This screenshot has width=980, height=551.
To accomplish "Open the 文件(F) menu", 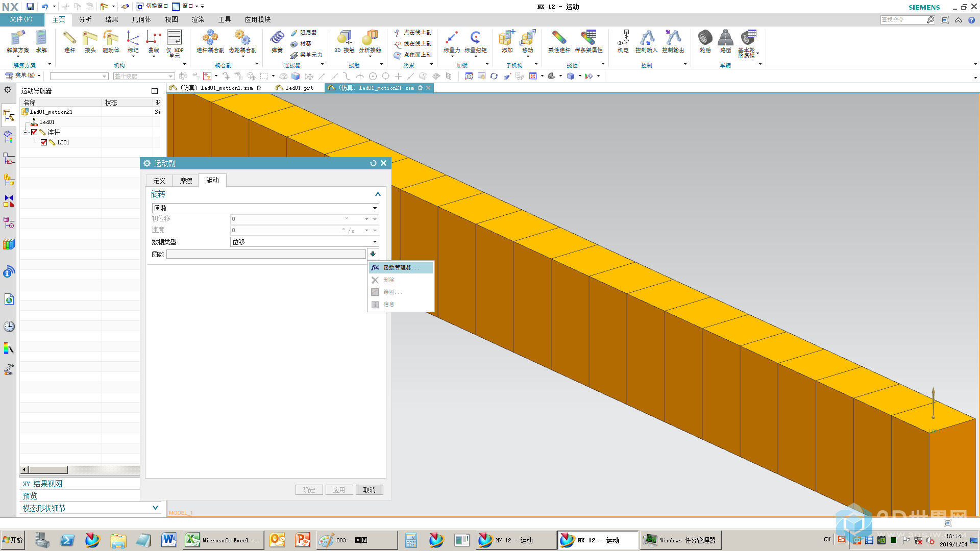I will click(x=21, y=19).
